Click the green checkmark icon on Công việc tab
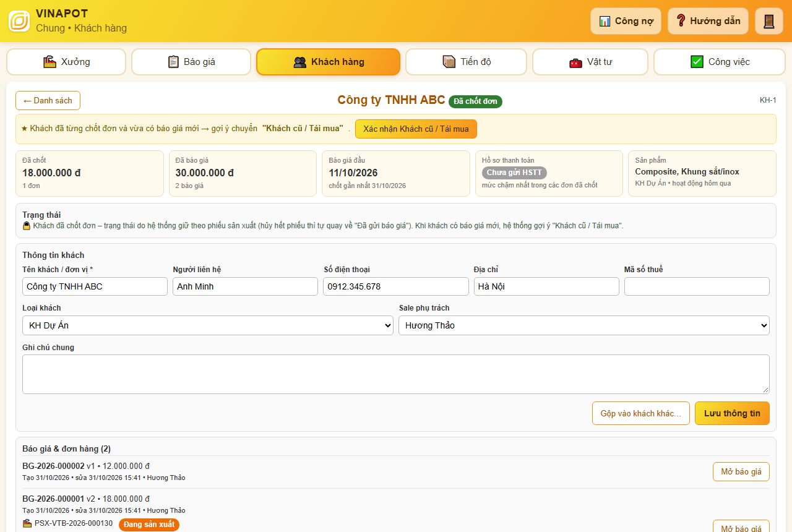 697,62
